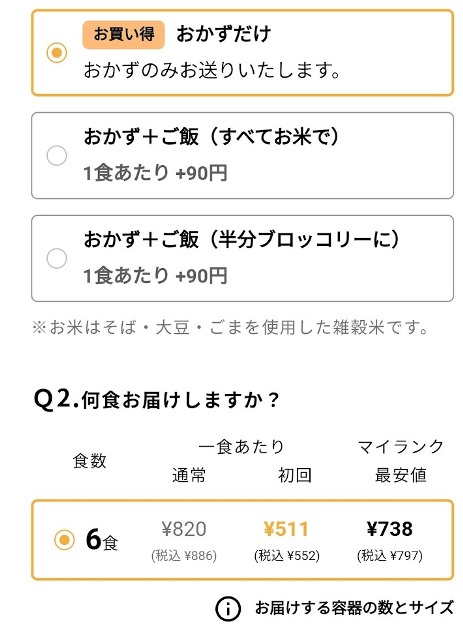The height and width of the screenshot is (640, 463).
Task: Click the 6食 meal count label
Action: (102, 540)
